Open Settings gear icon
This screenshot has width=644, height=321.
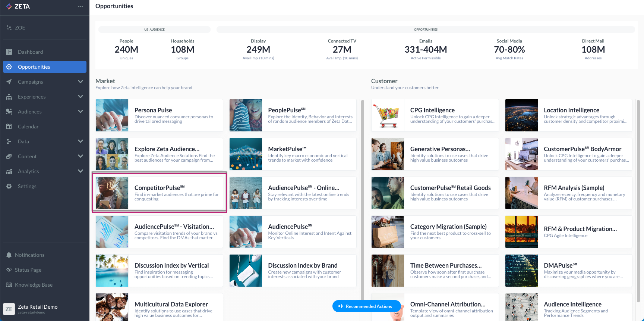pos(9,186)
